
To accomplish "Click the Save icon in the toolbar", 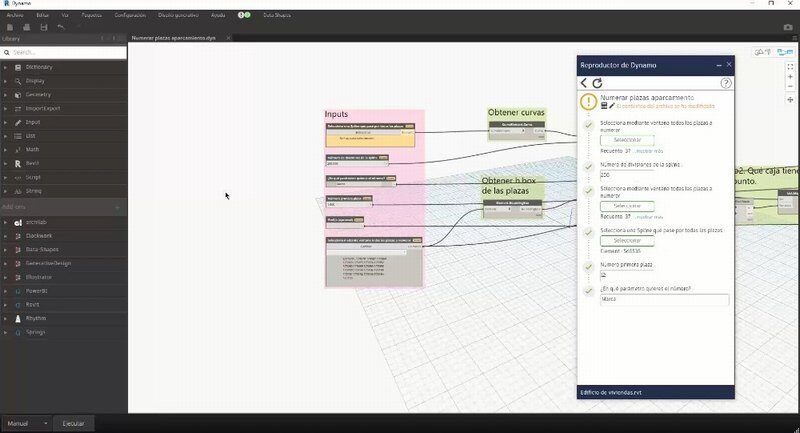I will pos(43,27).
